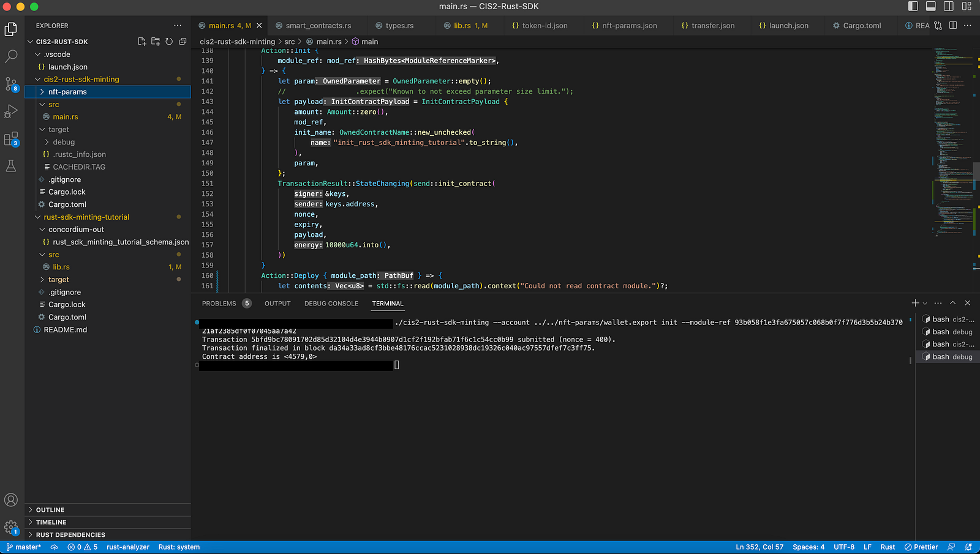The image size is (980, 554).
Task: Expand the OUTLINE section
Action: [x=107, y=510]
